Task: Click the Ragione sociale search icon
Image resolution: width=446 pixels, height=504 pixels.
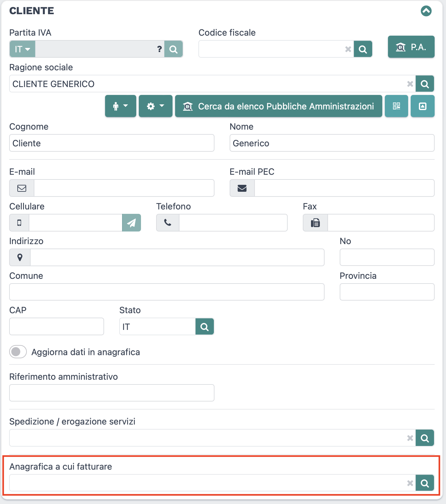Action: (x=425, y=84)
